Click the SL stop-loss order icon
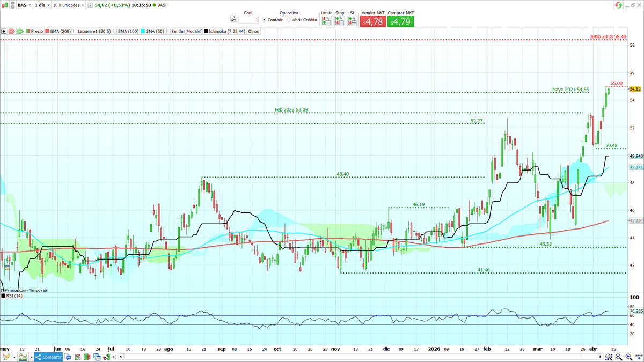 point(353,21)
